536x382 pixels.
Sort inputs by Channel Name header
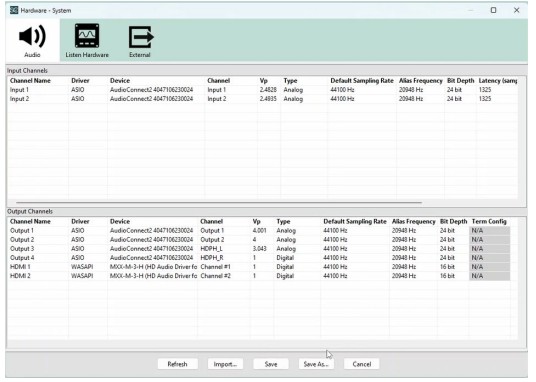pyautogui.click(x=30, y=81)
